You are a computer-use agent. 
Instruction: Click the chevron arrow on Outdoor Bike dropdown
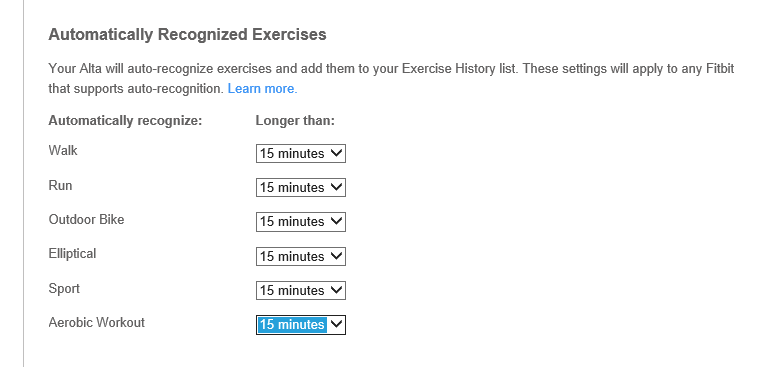(x=336, y=222)
